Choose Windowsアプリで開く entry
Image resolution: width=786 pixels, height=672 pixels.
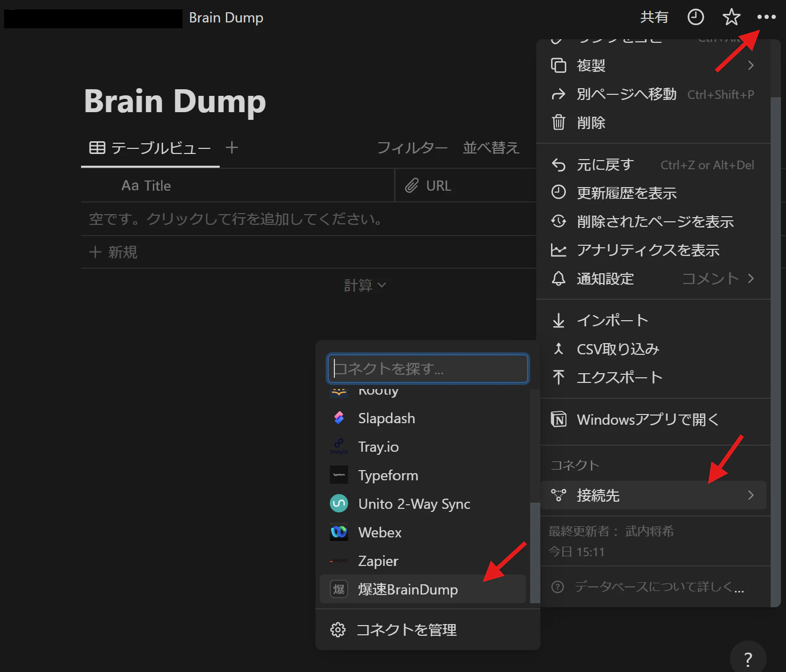pyautogui.click(x=653, y=420)
